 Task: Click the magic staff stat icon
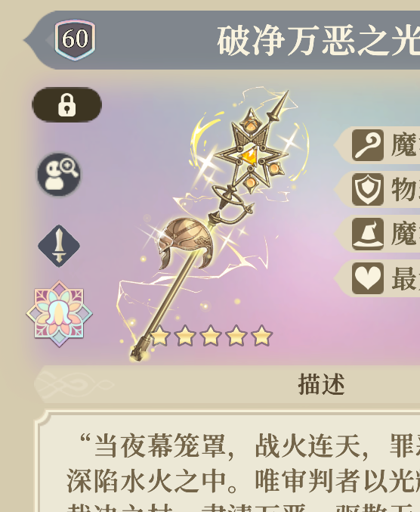pos(368,145)
